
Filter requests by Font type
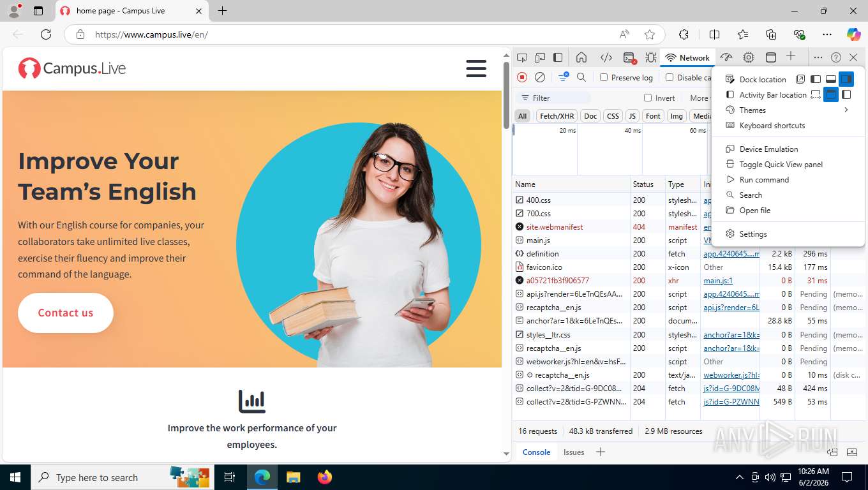coord(653,115)
